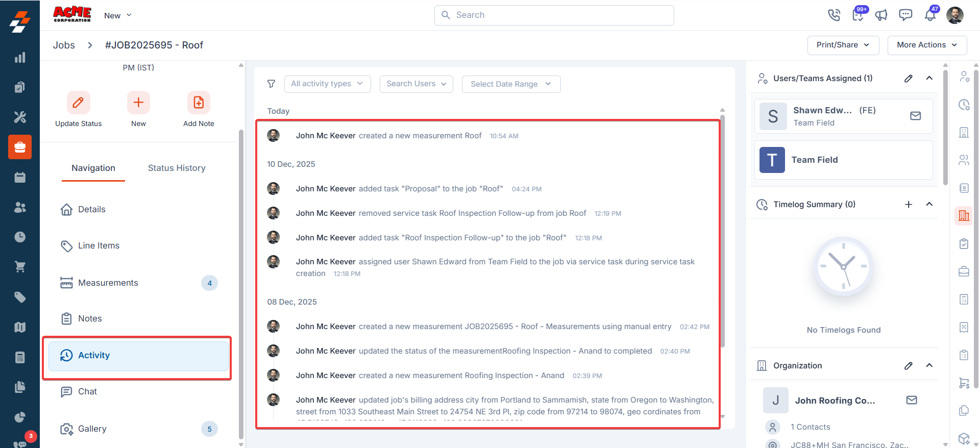Click the right panel vertical scrollbar
This screenshot has width=980, height=448.
pos(945,128)
